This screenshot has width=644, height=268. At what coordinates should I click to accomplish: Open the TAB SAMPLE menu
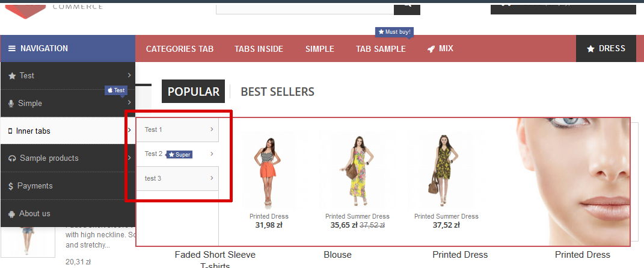click(x=381, y=49)
